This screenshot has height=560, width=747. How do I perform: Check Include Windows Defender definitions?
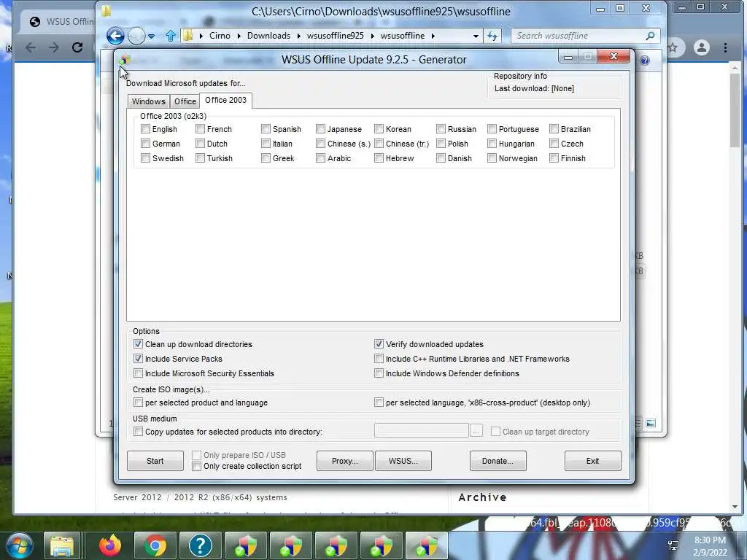(379, 373)
